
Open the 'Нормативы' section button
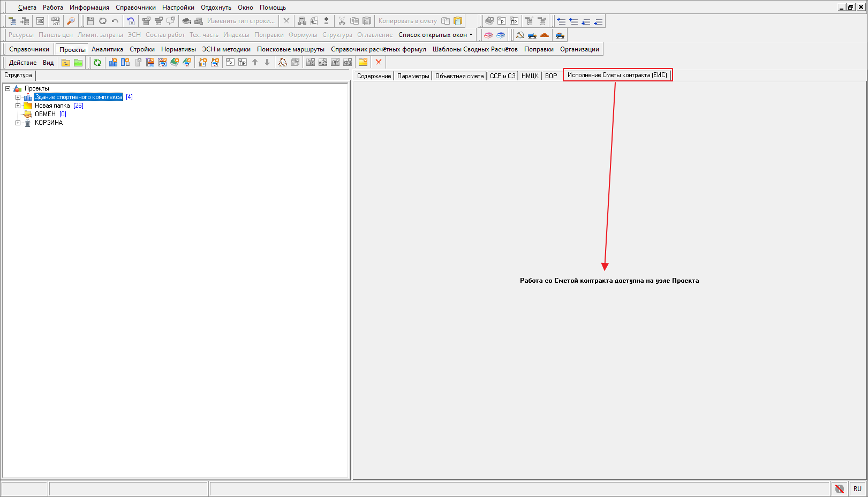(178, 49)
